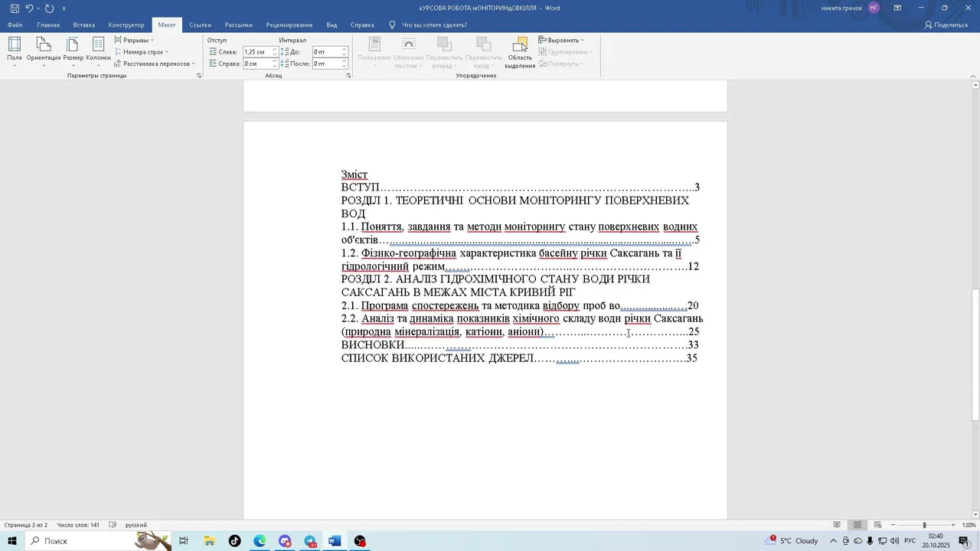Viewport: 980px width, 551px height.
Task: Switch to Print Layout view
Action: pos(857,525)
